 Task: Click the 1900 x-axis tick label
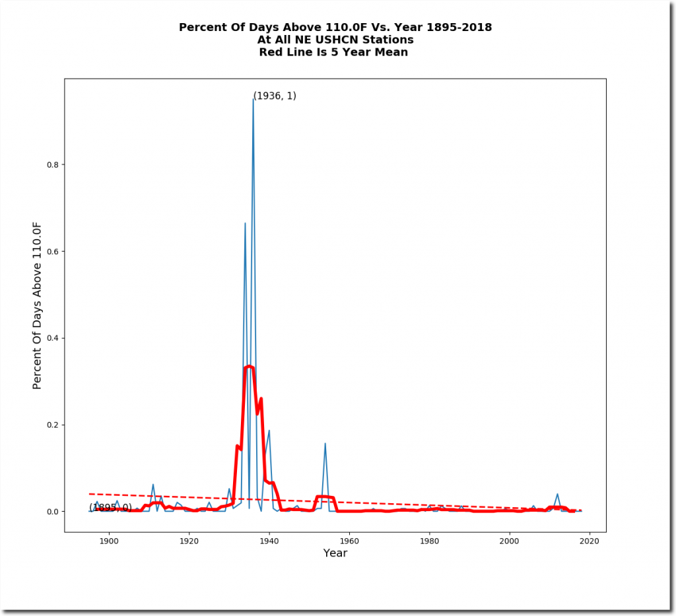108,541
